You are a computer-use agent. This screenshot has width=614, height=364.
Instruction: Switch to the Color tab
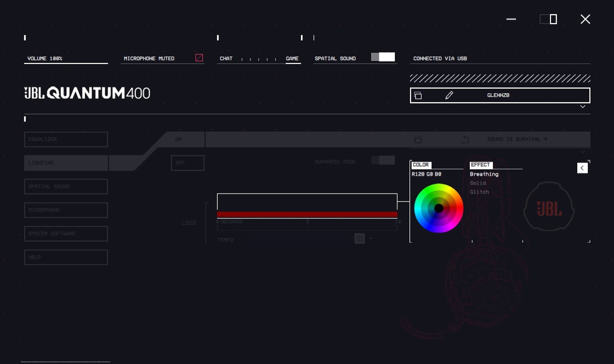pyautogui.click(x=421, y=165)
